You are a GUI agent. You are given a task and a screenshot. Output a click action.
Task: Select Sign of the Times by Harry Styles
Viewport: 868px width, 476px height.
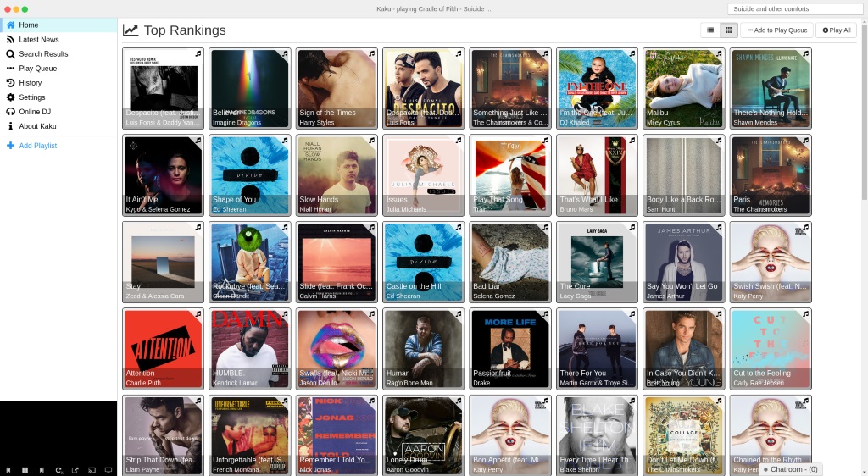(337, 88)
